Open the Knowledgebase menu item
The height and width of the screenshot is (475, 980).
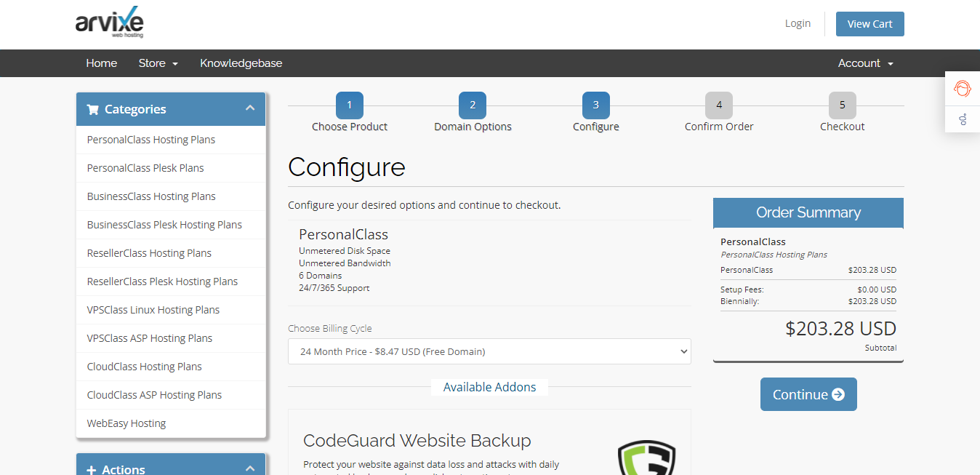coord(241,63)
